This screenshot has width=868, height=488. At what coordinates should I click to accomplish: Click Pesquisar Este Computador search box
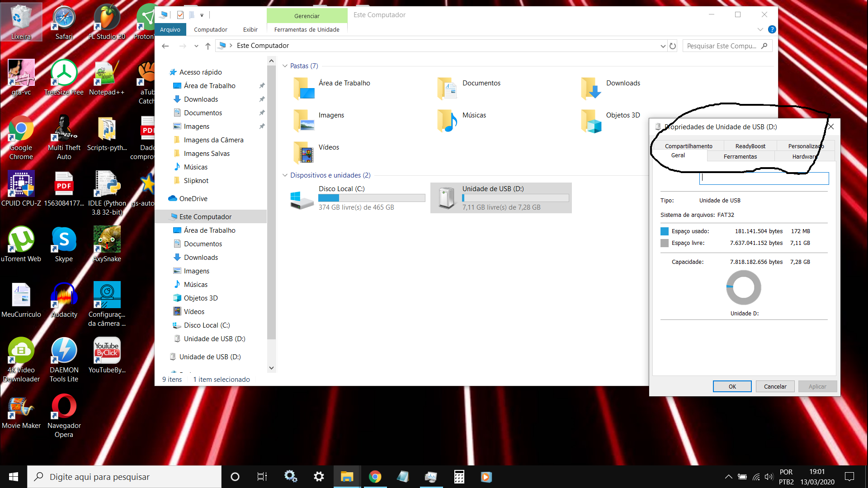pos(727,46)
